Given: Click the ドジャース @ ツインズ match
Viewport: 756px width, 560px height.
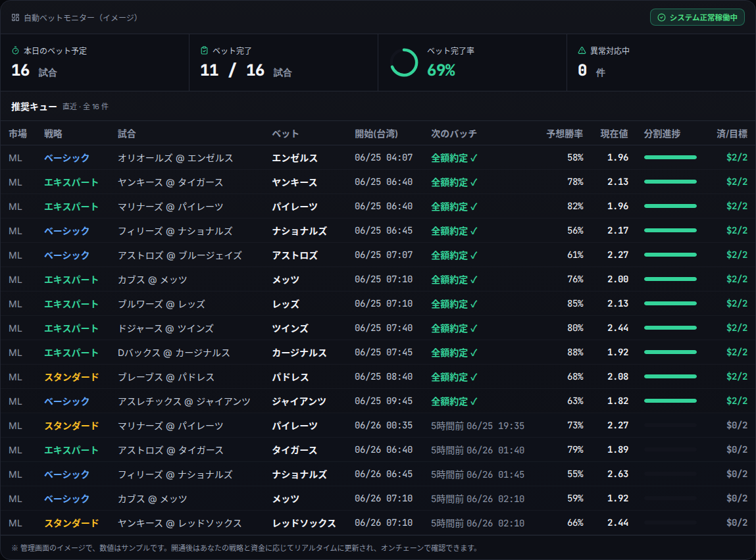Looking at the screenshot, I should pyautogui.click(x=166, y=328).
